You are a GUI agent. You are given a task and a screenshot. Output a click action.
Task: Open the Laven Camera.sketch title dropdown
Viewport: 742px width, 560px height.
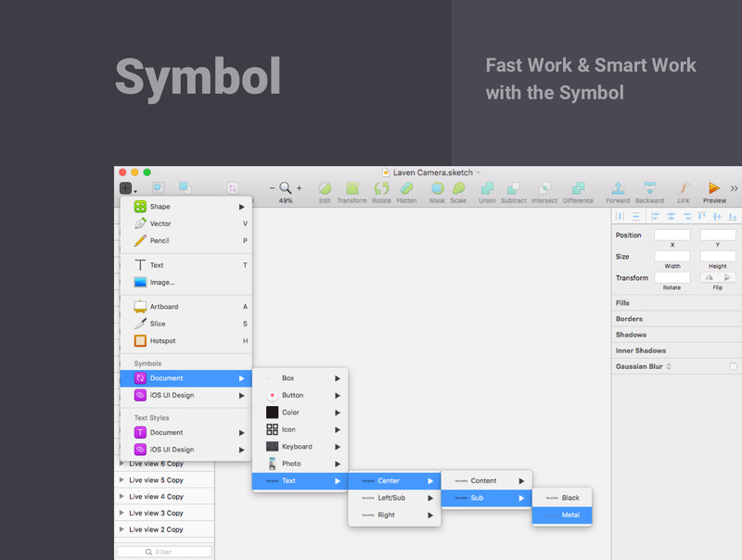(479, 172)
